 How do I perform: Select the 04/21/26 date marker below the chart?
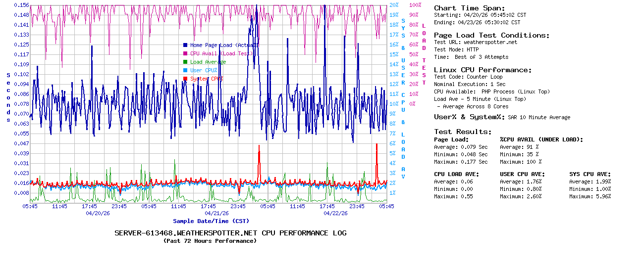[x=216, y=214]
